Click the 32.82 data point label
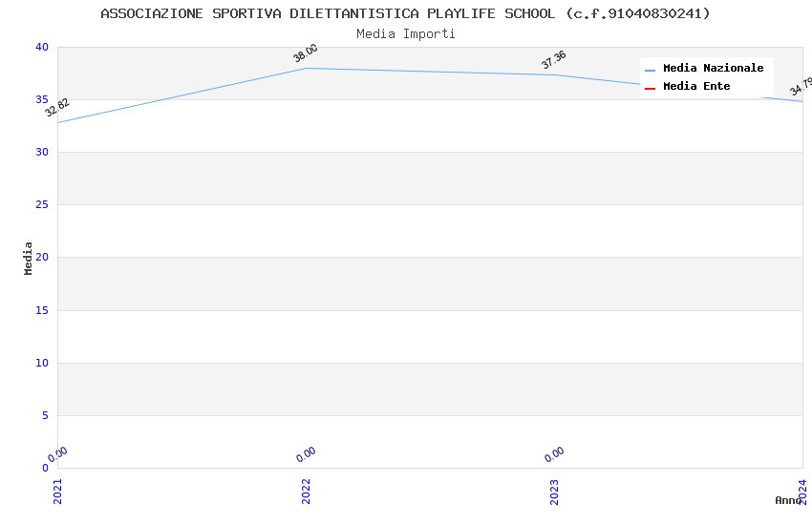The height and width of the screenshot is (525, 812). pyautogui.click(x=57, y=108)
